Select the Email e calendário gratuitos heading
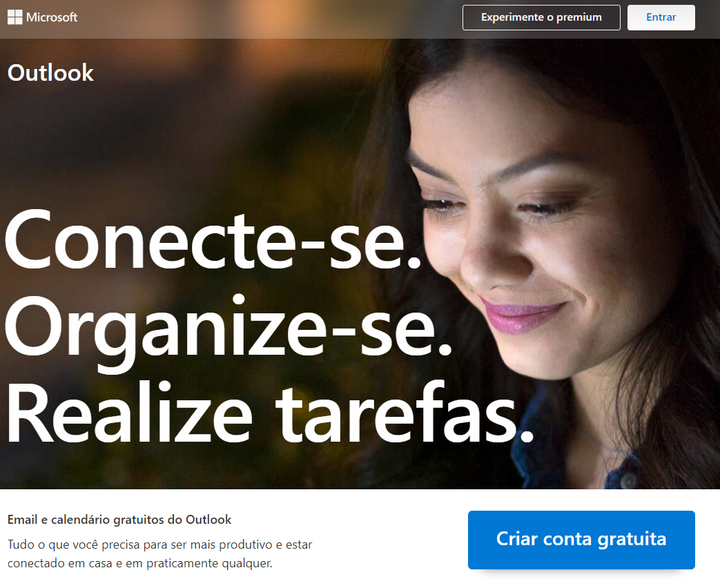The width and height of the screenshot is (720, 588). coord(119,520)
